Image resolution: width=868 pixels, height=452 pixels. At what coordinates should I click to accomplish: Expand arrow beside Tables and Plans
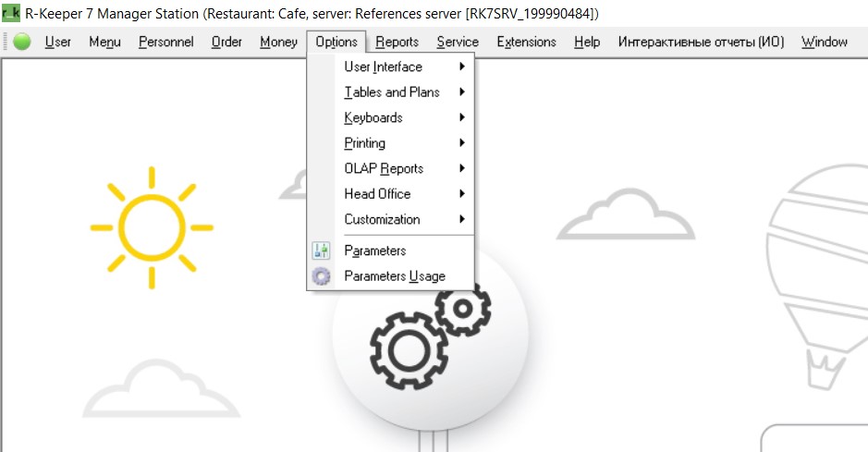461,92
